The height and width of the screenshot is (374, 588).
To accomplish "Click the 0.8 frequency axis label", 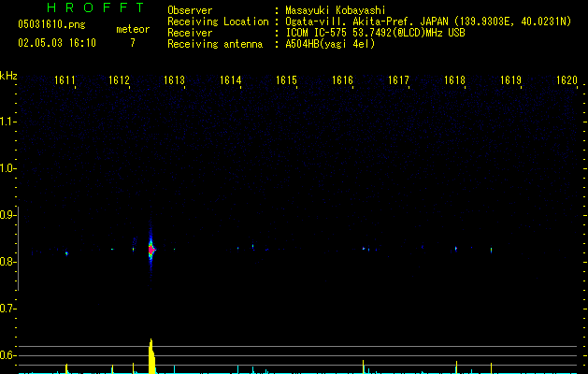I will 7,262.
